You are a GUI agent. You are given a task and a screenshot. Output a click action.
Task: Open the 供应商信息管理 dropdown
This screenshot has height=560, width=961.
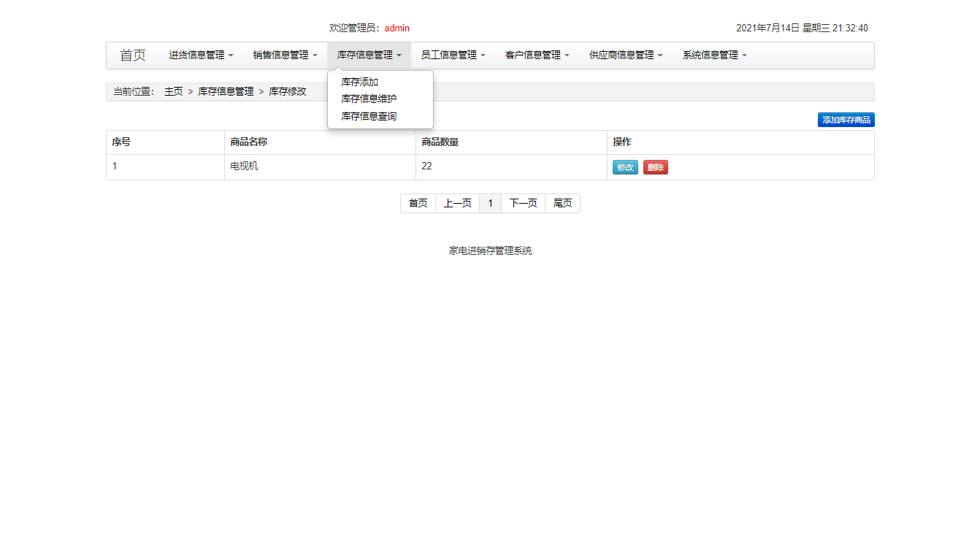tap(624, 55)
